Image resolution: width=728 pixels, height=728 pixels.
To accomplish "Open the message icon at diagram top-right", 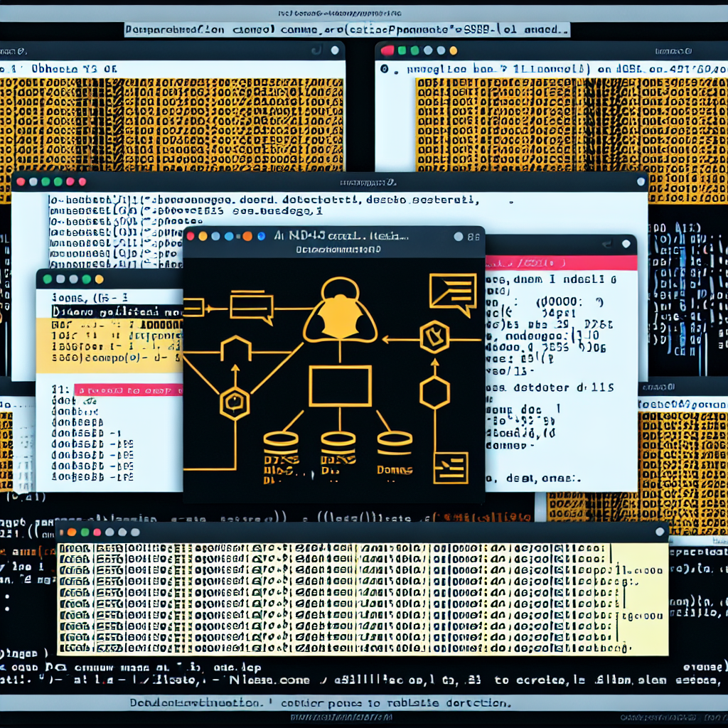I will (x=452, y=292).
